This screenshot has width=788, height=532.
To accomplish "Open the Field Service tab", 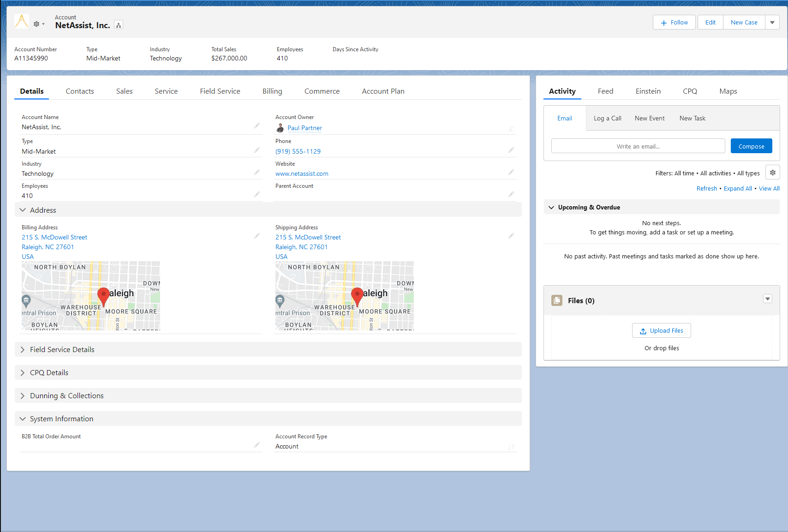I will pos(220,91).
